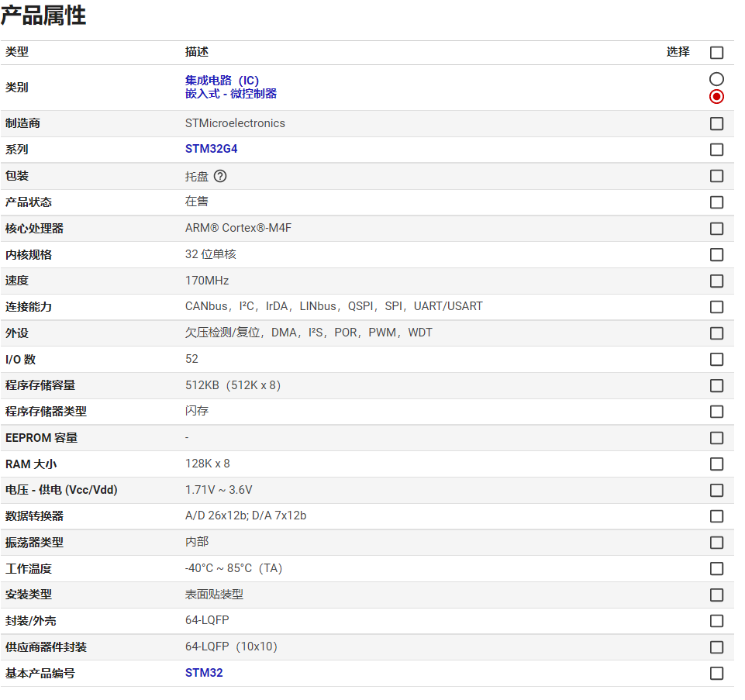Check the 工作温度 row checkbox

(x=716, y=569)
